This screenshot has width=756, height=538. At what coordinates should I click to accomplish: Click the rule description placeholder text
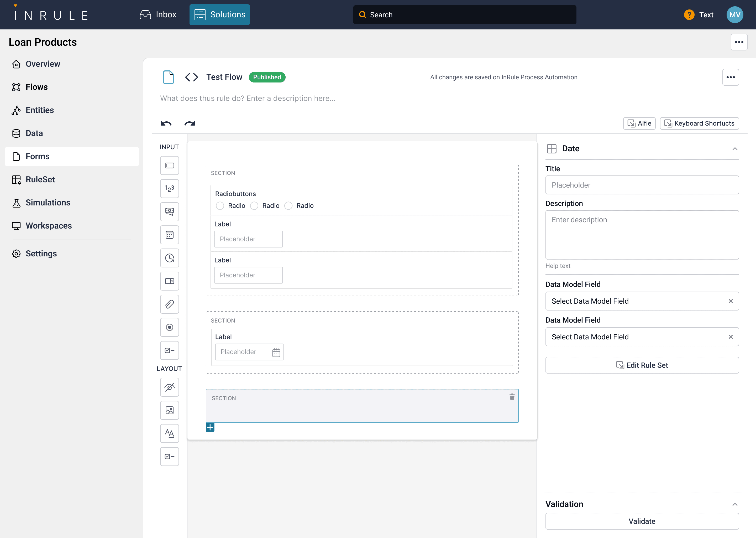248,99
